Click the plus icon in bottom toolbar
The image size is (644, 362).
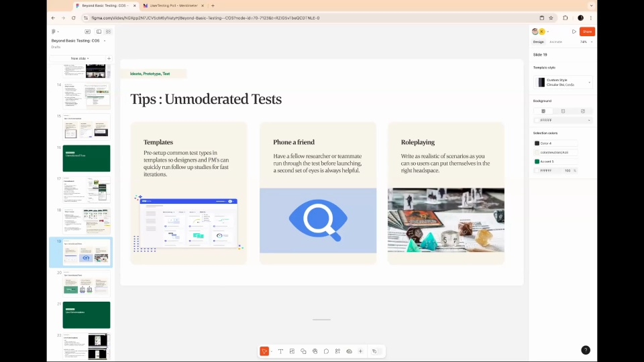coord(361,351)
